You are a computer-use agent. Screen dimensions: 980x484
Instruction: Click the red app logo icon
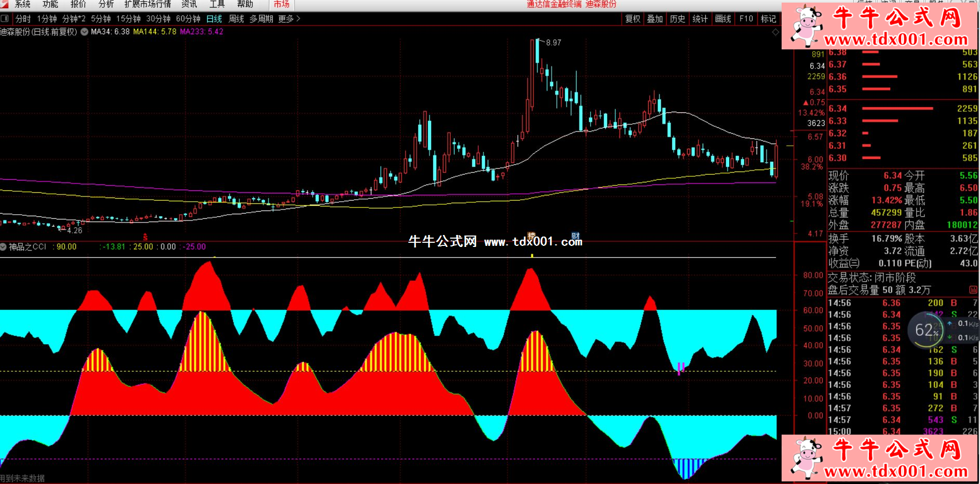click(4, 4)
